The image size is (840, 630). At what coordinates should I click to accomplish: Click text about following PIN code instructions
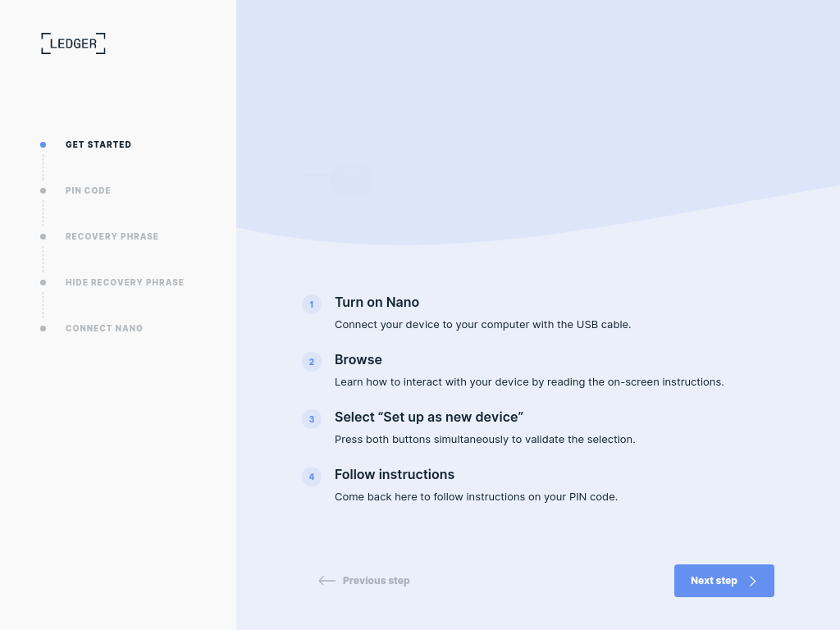click(x=477, y=496)
